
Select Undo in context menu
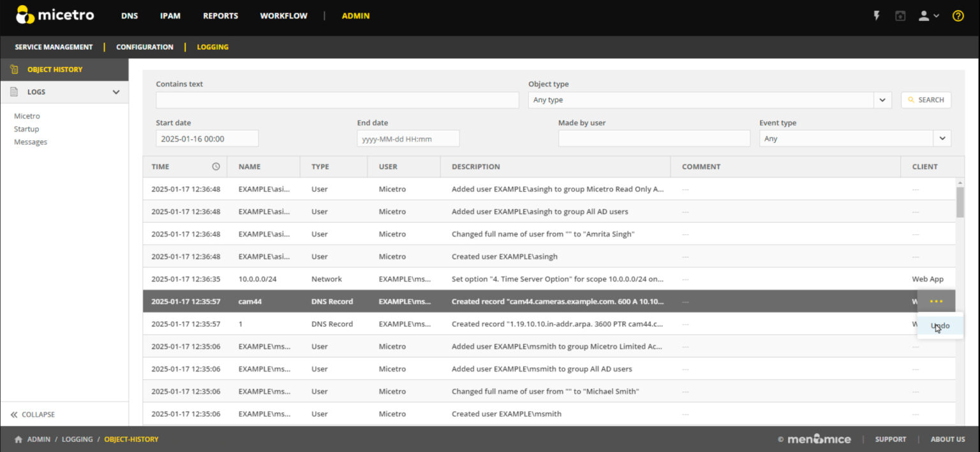940,325
